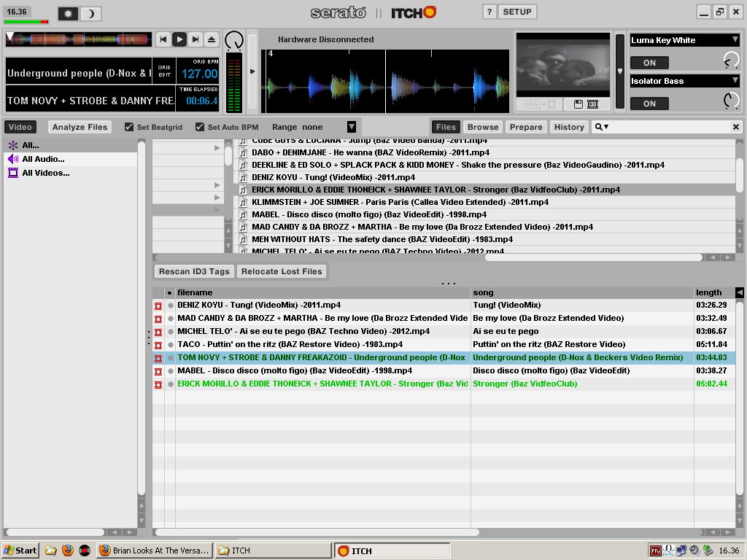The height and width of the screenshot is (560, 747).
Task: Click the All asterisk crate icon
Action: pyautogui.click(x=13, y=145)
